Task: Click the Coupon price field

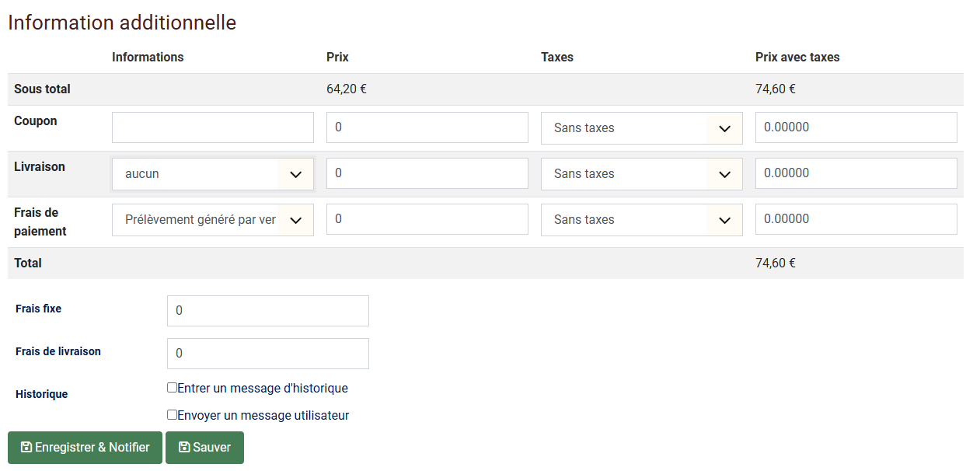Action: (x=427, y=127)
